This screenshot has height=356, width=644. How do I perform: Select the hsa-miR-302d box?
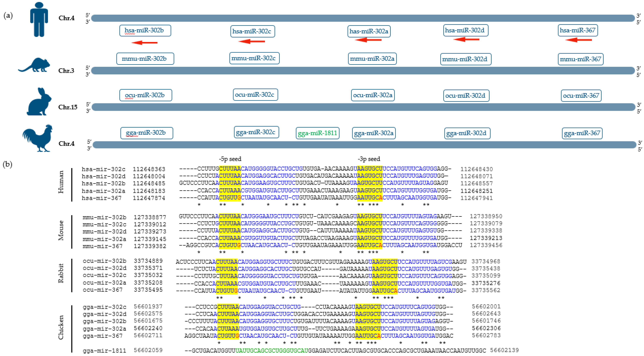(466, 30)
